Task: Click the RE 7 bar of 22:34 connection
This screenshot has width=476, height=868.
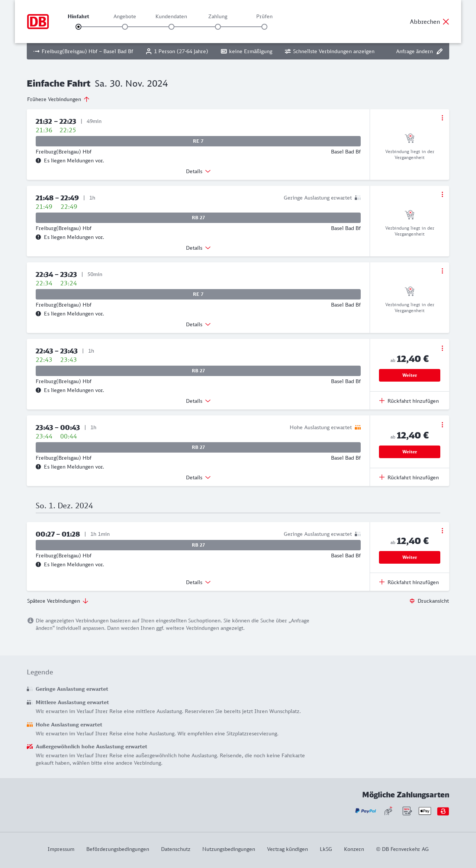Action: point(198,294)
